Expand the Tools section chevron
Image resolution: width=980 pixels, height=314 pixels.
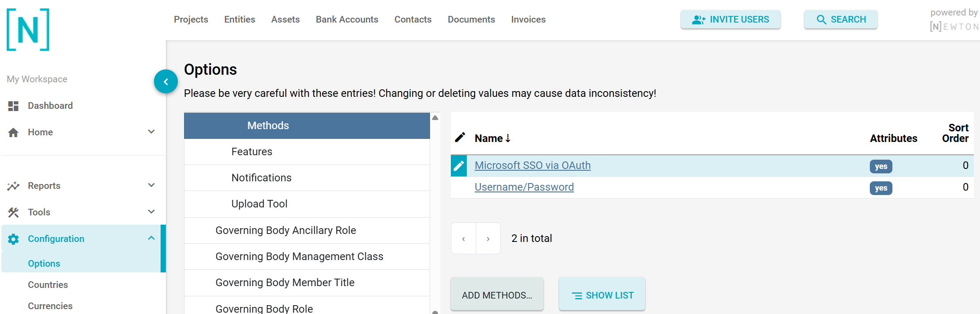[x=151, y=212]
